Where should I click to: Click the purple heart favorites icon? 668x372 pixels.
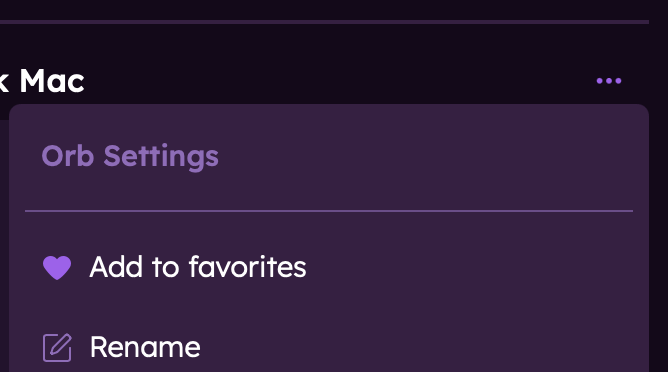click(x=57, y=268)
